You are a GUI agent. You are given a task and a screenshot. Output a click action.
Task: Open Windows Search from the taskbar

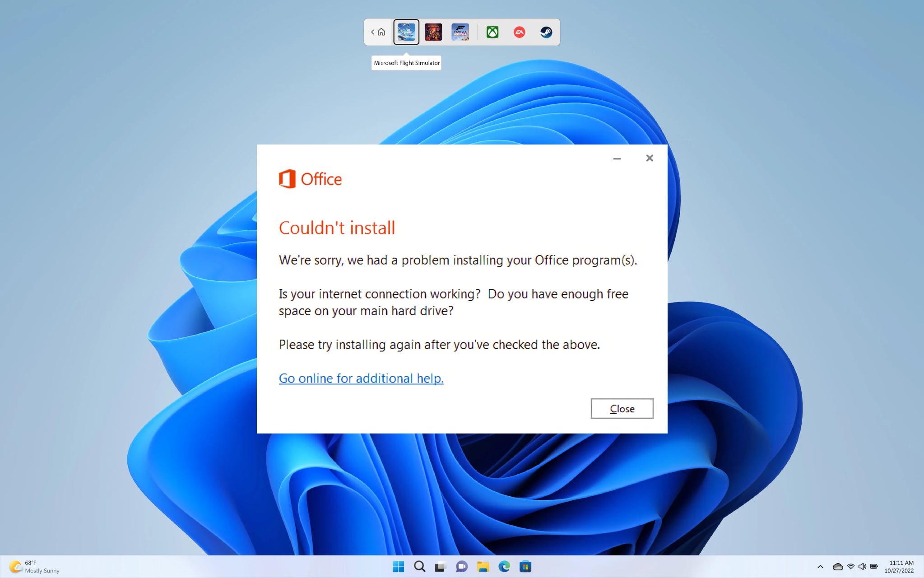click(x=419, y=566)
